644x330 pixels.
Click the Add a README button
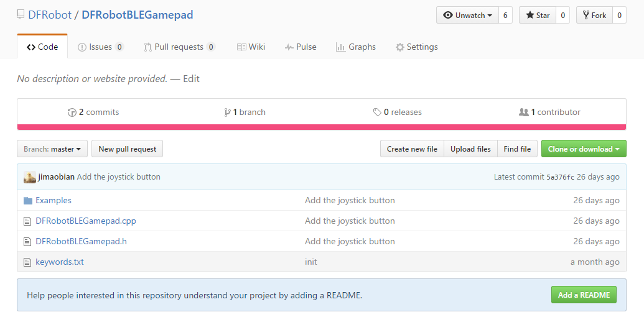(x=584, y=295)
